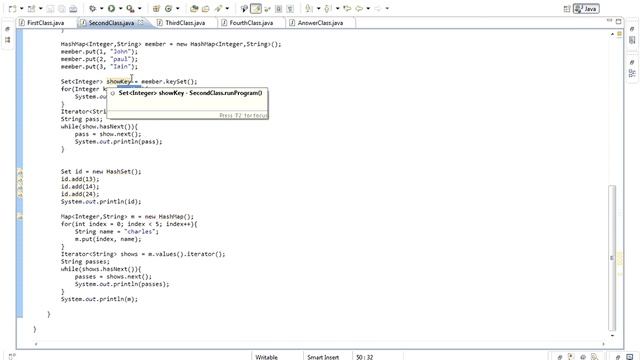Click the right-side Restore view icon top

click(x=632, y=29)
